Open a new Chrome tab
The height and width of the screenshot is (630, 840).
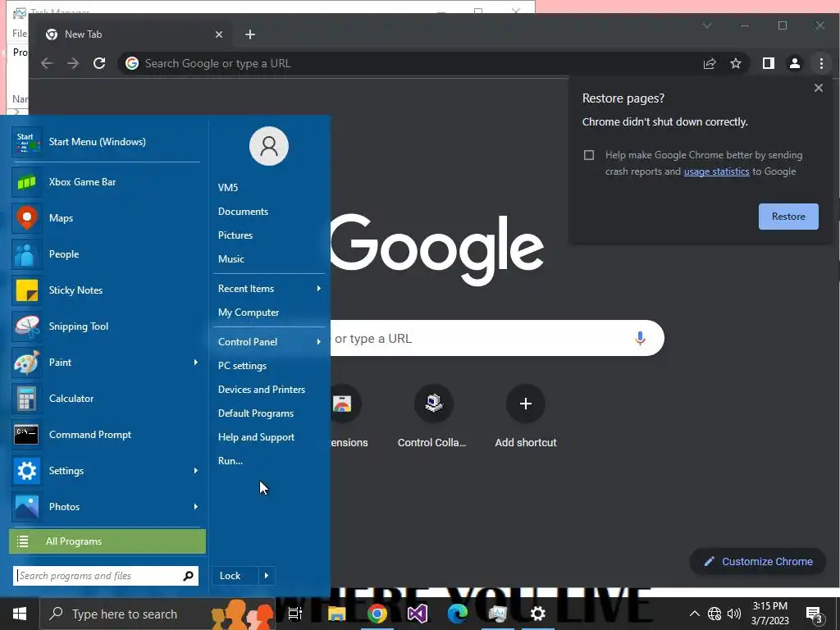(250, 34)
